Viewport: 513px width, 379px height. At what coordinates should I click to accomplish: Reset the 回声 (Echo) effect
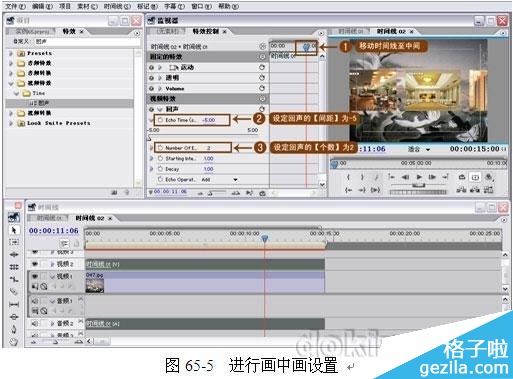click(x=262, y=109)
